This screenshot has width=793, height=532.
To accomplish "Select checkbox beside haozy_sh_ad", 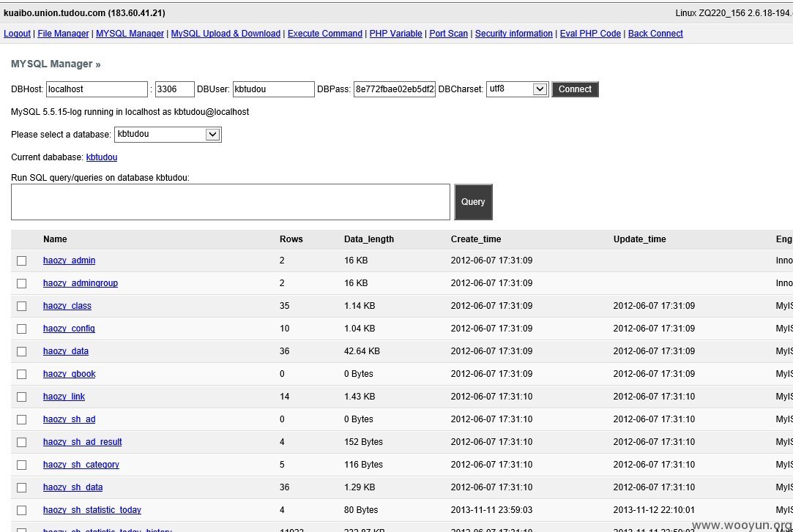I will tap(21, 420).
